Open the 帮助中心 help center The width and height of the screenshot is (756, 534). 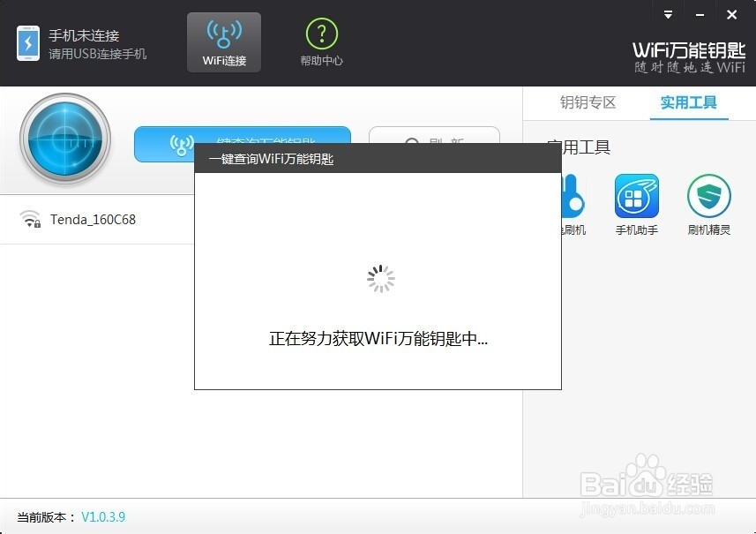(x=322, y=42)
